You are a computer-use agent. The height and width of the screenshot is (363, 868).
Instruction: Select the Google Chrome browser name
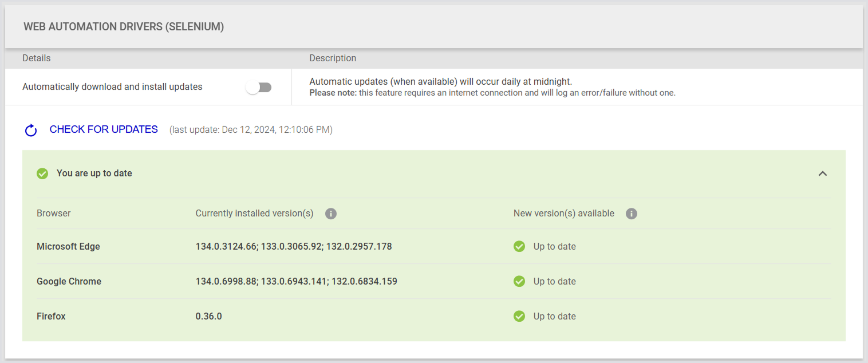click(x=69, y=282)
